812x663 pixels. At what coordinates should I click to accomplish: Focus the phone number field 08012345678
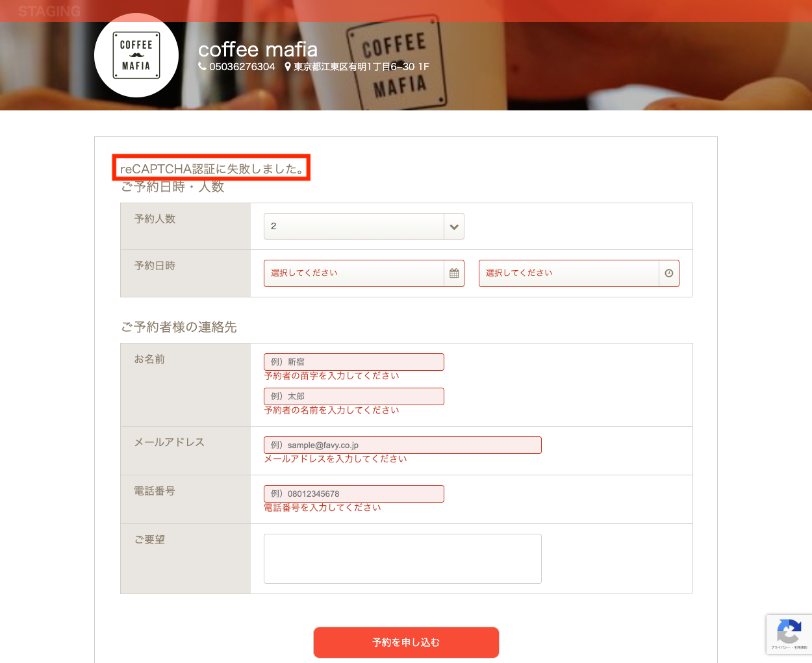pos(354,494)
